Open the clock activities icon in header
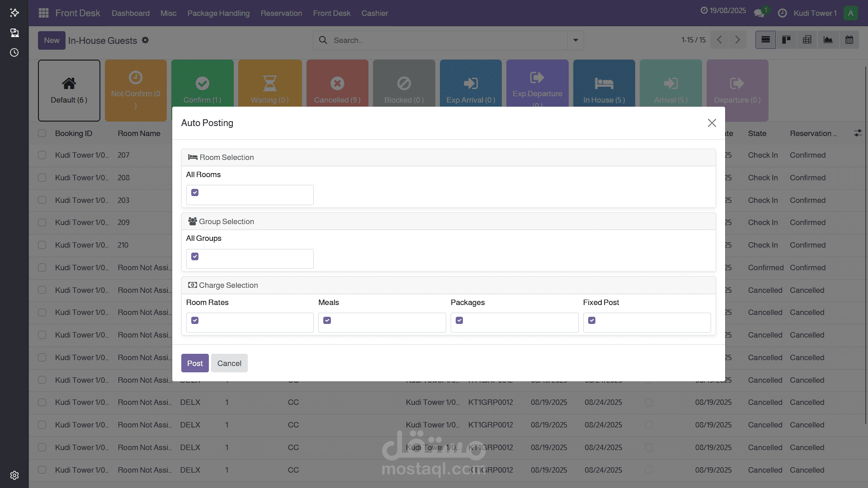 tap(783, 13)
